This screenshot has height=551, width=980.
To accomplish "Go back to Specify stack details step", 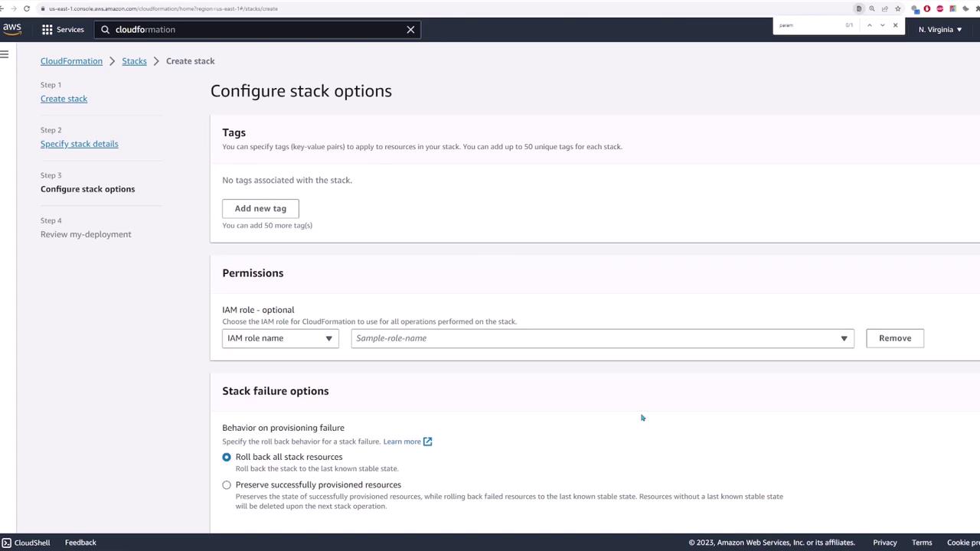I will (79, 144).
